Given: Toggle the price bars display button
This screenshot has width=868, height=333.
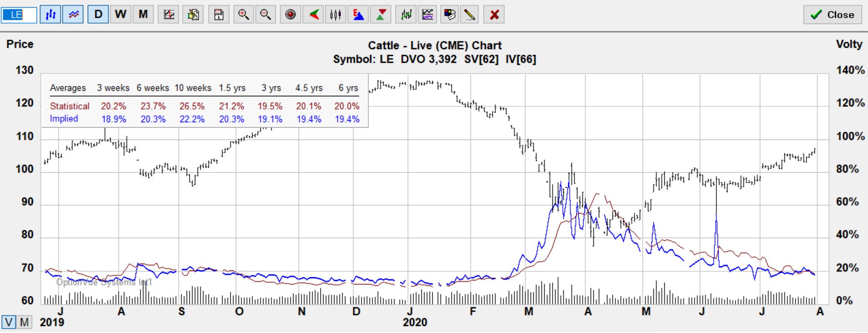Looking at the screenshot, I should pyautogui.click(x=50, y=15).
